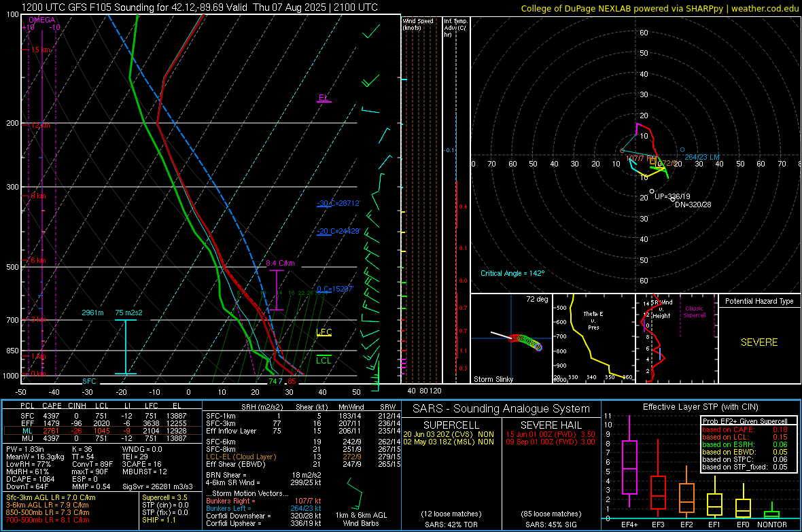Click the SARS: 42% TOR result
Image resolution: width=802 pixels, height=532 pixels.
point(451,525)
